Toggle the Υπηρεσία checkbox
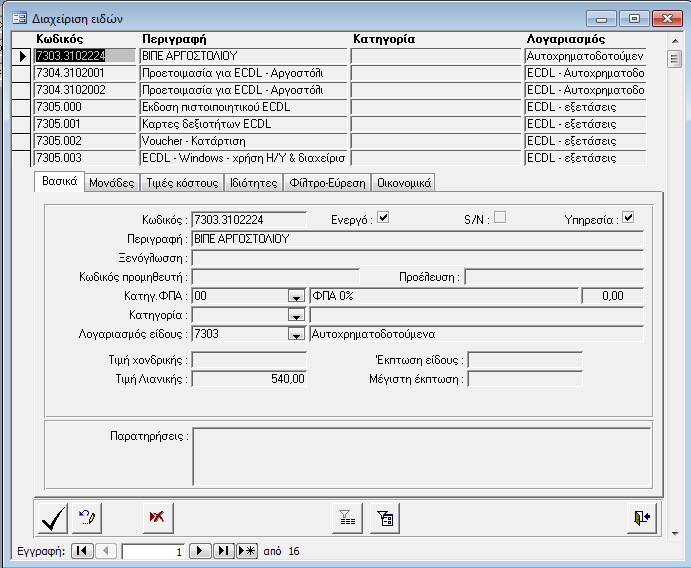This screenshot has height=568, width=691. (628, 218)
